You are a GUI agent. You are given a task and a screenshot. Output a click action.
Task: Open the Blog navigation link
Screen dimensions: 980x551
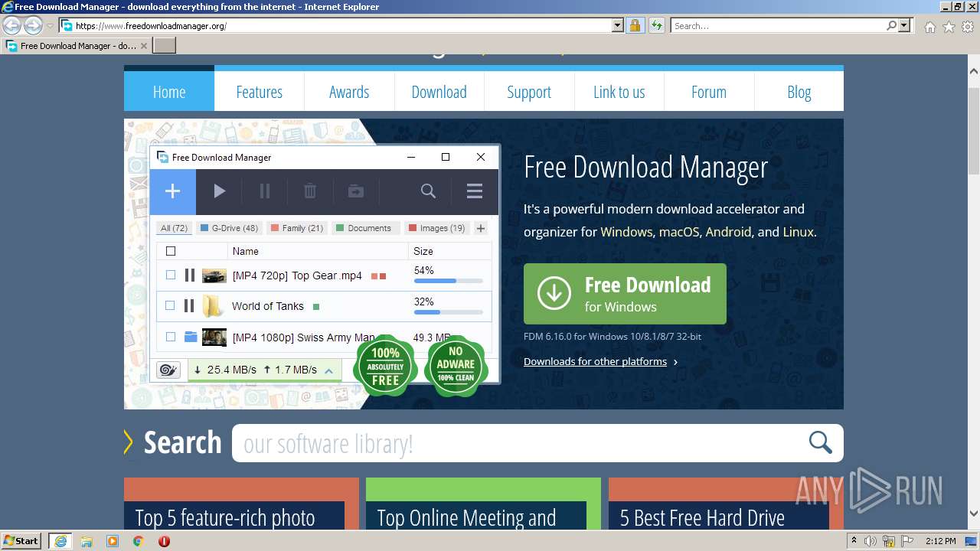(799, 92)
